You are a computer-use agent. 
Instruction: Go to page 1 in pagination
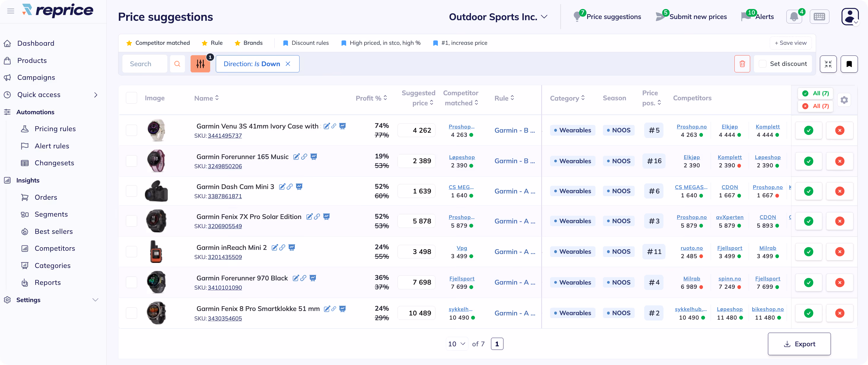[497, 344]
